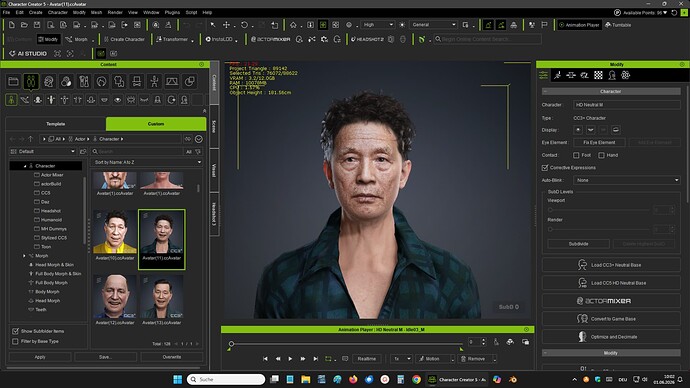Select the Rotate transform tool
The width and height of the screenshot is (690, 388).
[x=244, y=25]
